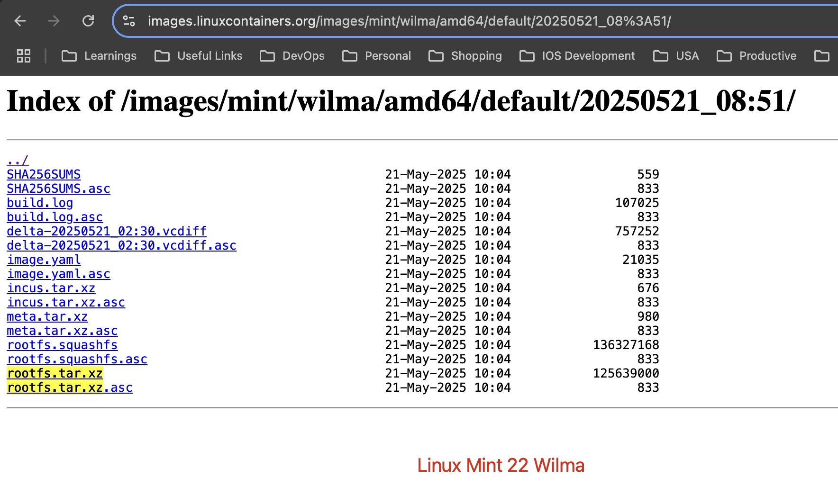Click the browser forward arrow
The width and height of the screenshot is (838, 504).
coord(54,21)
